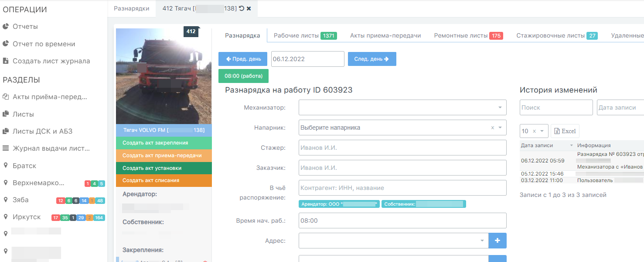Viewport: 644px width, 262px height.
Task: Select the Братск location
Action: pyautogui.click(x=24, y=166)
